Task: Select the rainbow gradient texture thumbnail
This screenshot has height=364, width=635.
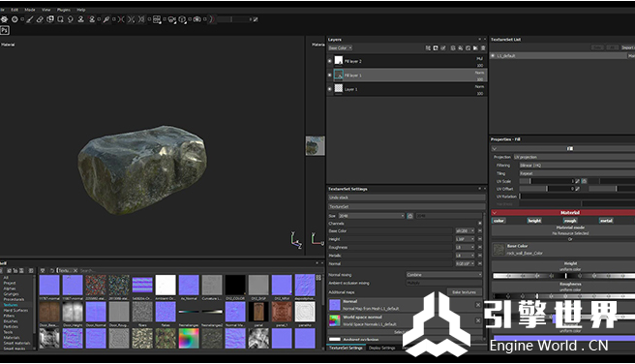Action: point(189,338)
